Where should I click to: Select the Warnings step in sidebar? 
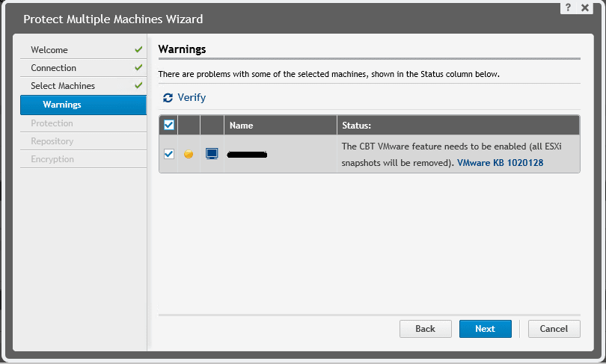click(62, 105)
